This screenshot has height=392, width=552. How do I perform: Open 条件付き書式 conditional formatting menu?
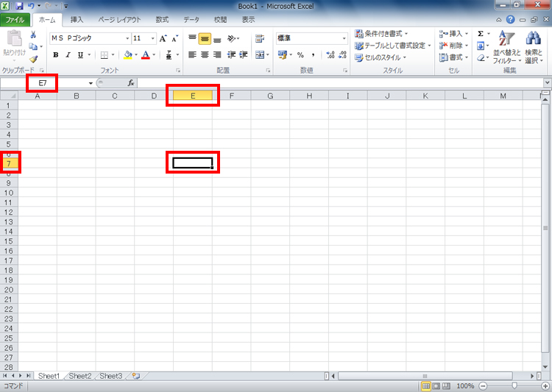point(381,34)
